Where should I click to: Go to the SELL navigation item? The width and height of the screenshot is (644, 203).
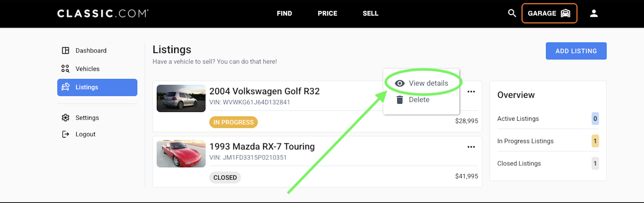pyautogui.click(x=371, y=13)
